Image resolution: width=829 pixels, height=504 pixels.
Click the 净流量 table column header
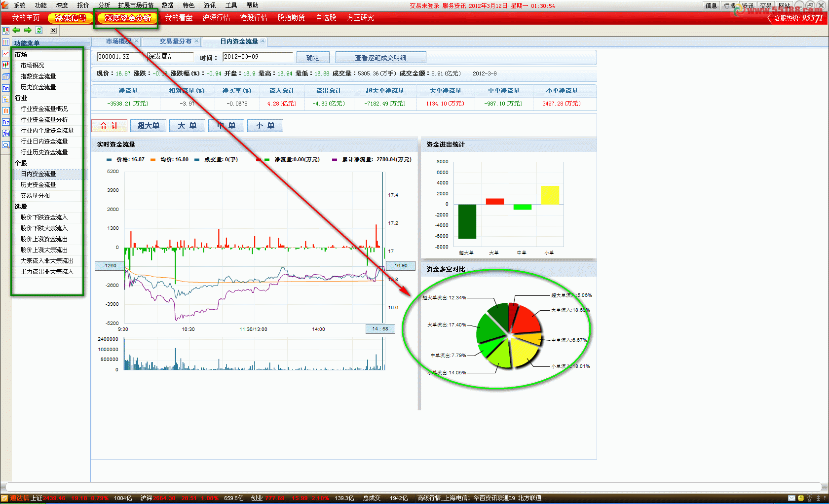point(128,91)
